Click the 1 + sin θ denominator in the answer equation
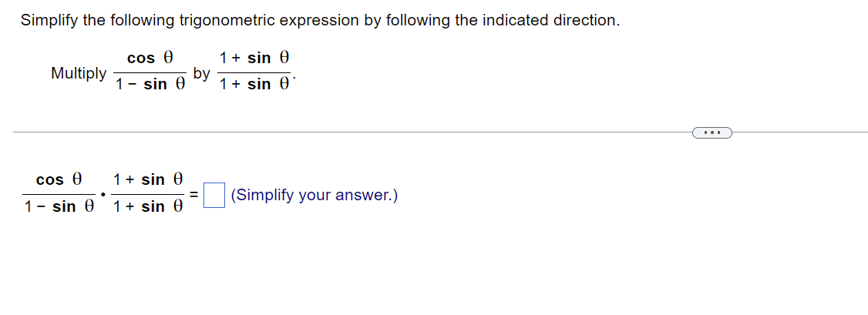The width and height of the screenshot is (868, 315). pyautogui.click(x=148, y=207)
